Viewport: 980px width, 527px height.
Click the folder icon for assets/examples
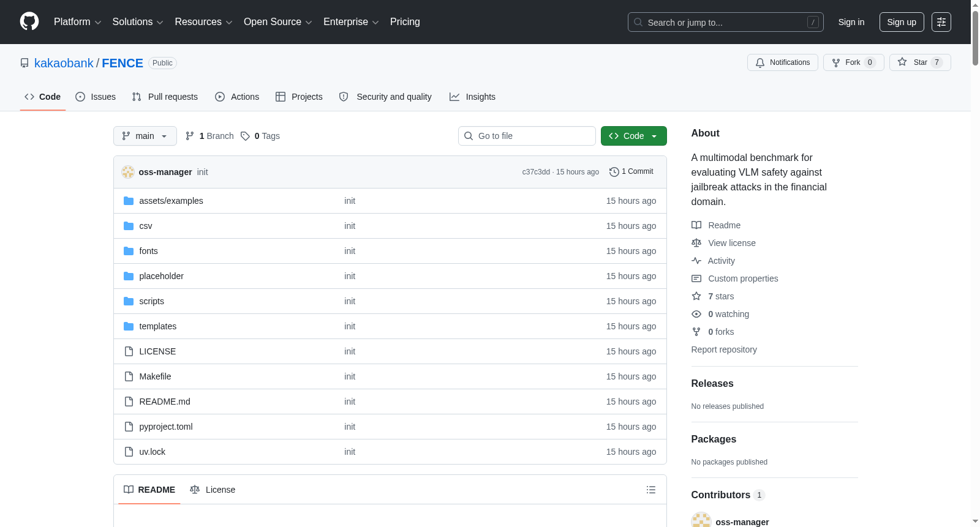[x=129, y=201]
